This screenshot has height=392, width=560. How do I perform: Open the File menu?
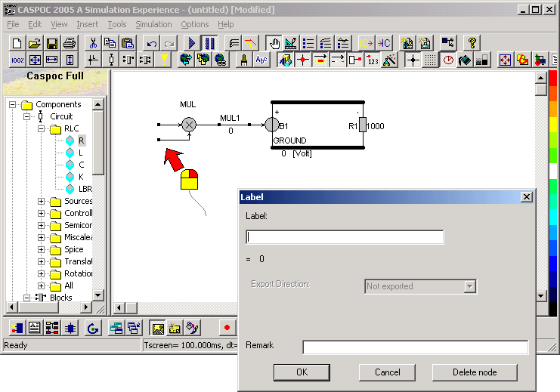(x=13, y=24)
